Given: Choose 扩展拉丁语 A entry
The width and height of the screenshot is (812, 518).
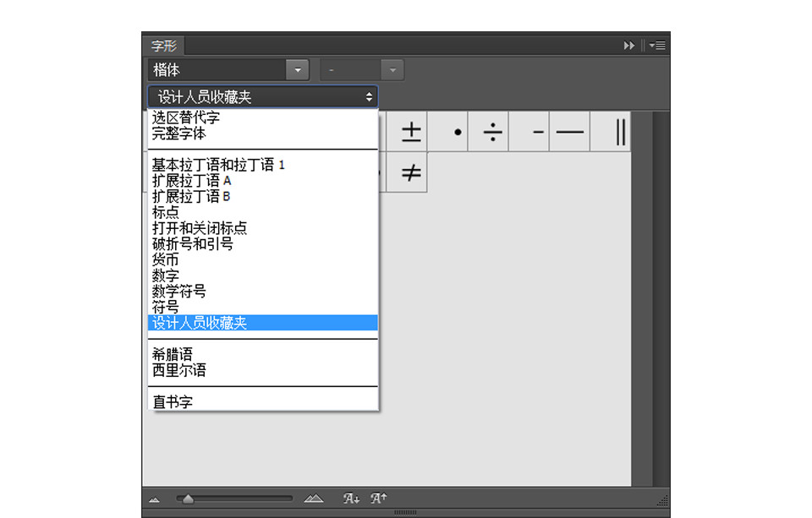Looking at the screenshot, I should click(263, 181).
